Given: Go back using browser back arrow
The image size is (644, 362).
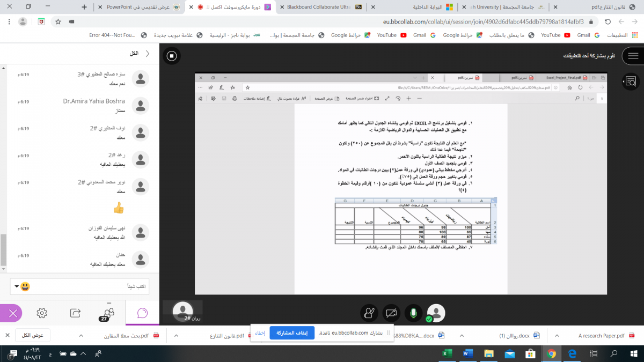Looking at the screenshot, I should tap(635, 21).
